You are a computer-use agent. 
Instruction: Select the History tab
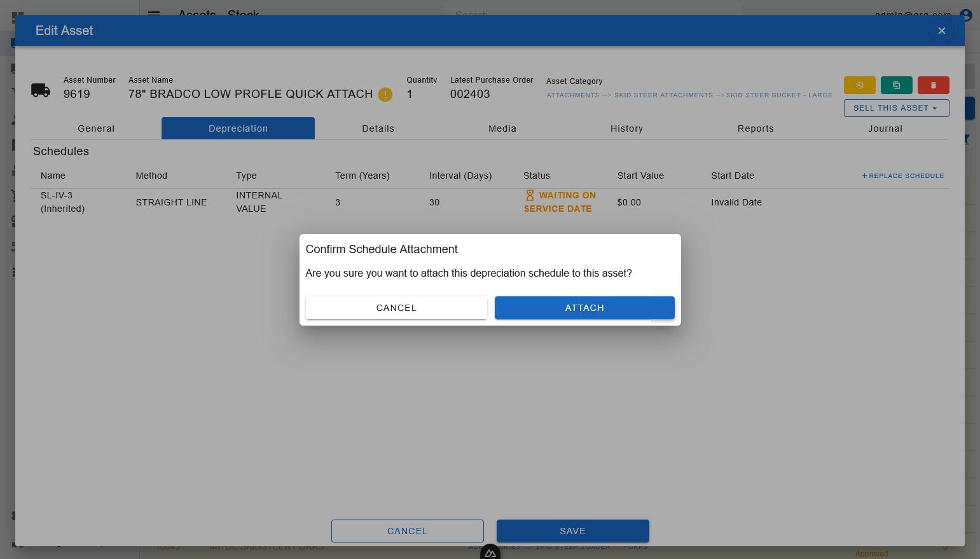(x=626, y=128)
